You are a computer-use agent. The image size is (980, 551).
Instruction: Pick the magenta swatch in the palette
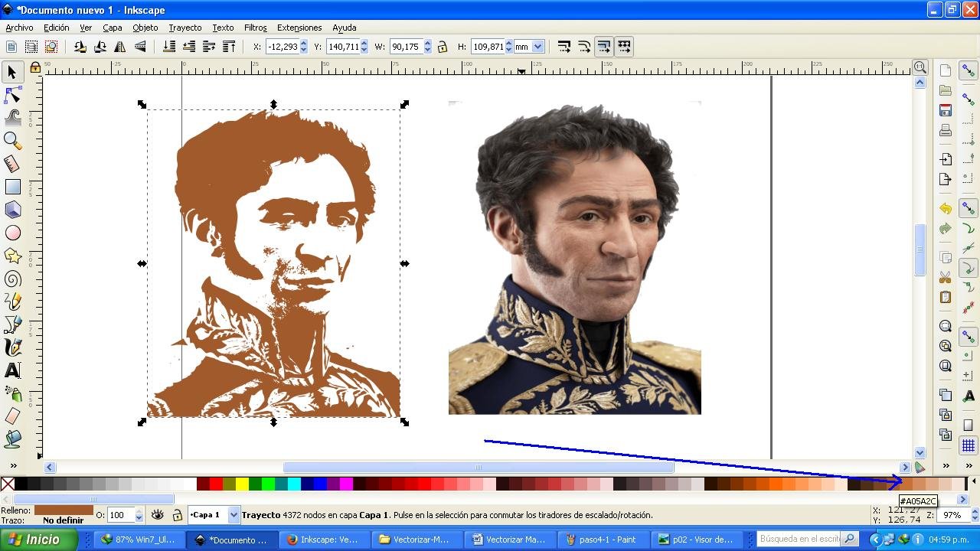coord(346,483)
